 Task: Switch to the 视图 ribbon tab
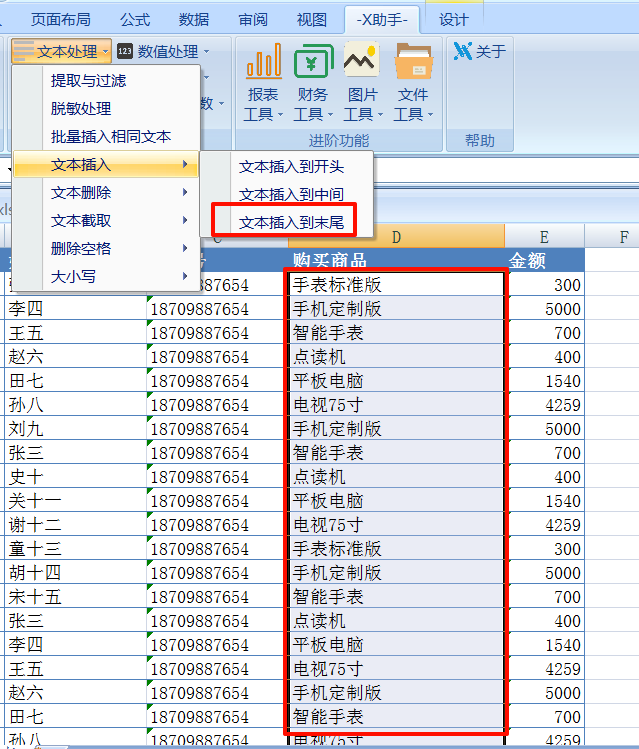pyautogui.click(x=312, y=20)
